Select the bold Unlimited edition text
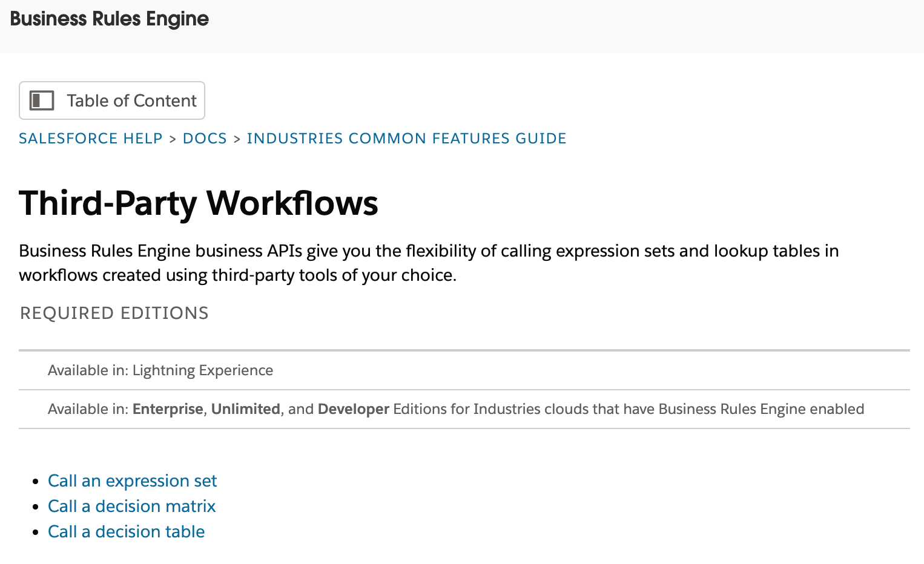 pyautogui.click(x=245, y=409)
